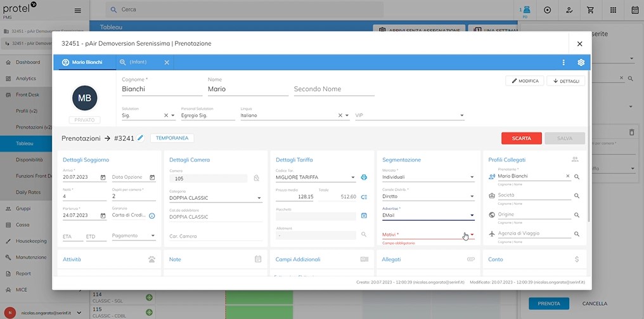Image resolution: width=644 pixels, height=319 pixels.
Task: Open Report in the sidebar
Action: (x=23, y=274)
